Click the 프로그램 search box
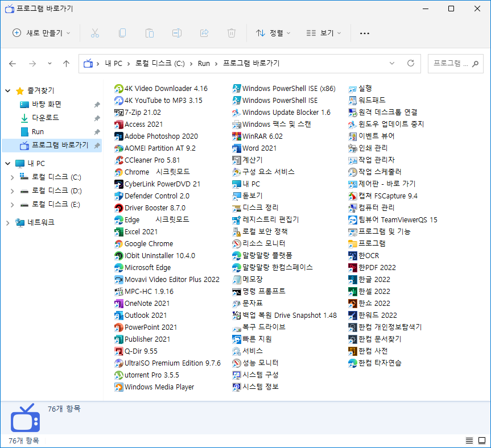This screenshot has height=448, width=491. pos(456,64)
